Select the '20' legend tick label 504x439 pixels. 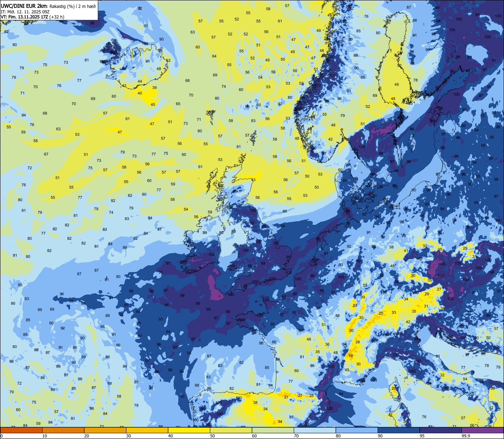(x=86, y=436)
